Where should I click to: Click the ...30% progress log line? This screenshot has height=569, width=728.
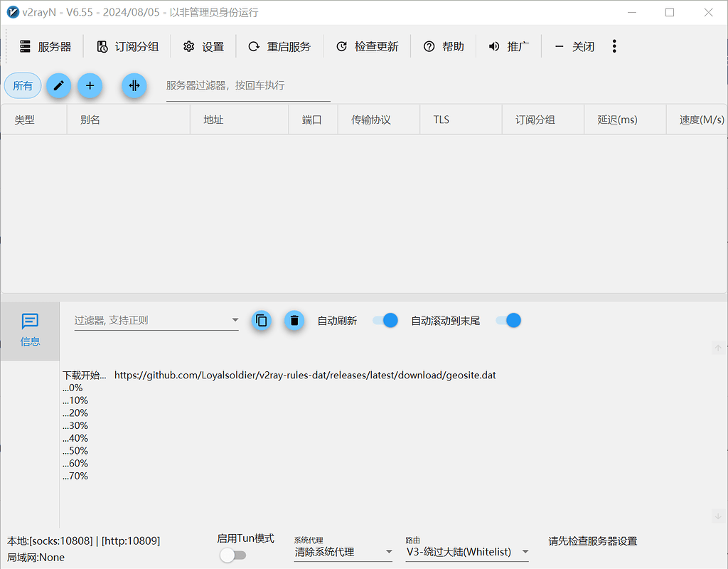[75, 425]
